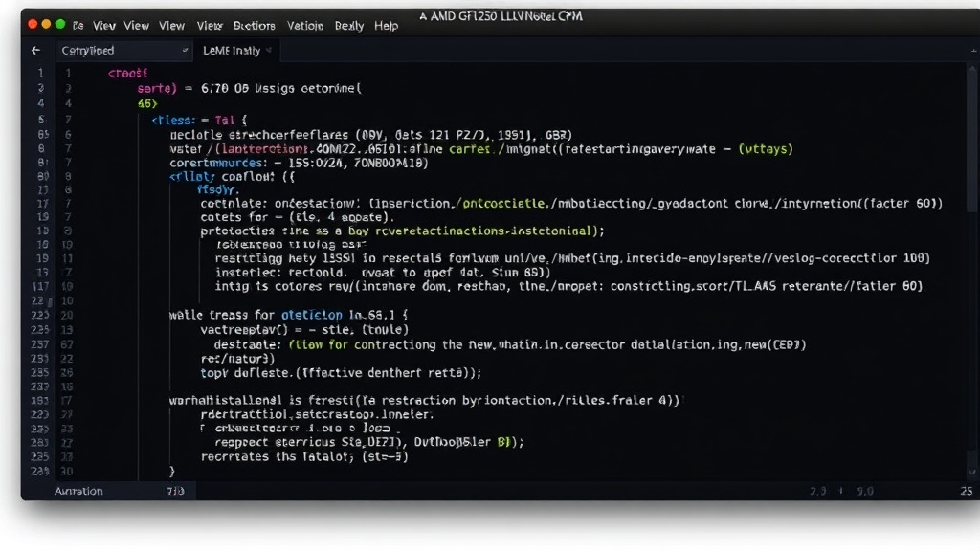Switch to the Cetryfioed tab
Screen dimensions: 980x551
pyautogui.click(x=123, y=51)
